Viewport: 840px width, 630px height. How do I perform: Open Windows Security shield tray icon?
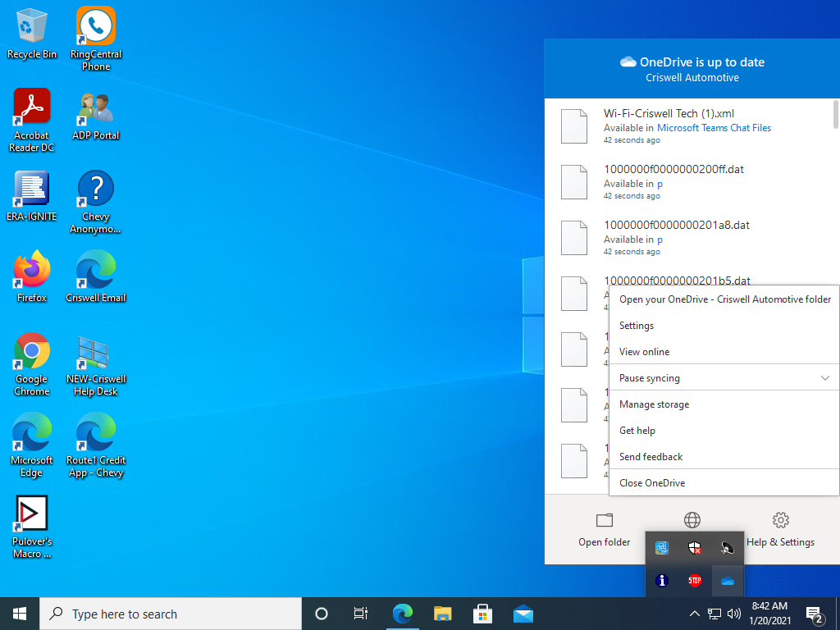tap(695, 548)
